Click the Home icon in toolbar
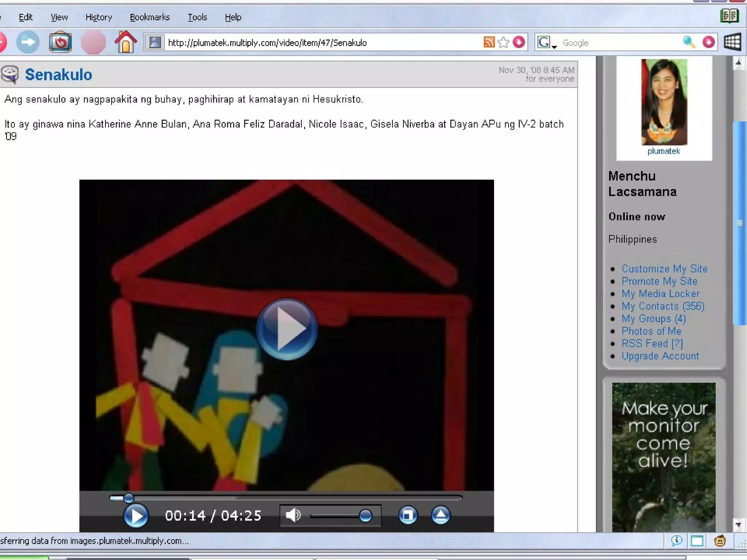The width and height of the screenshot is (747, 560). [x=125, y=42]
